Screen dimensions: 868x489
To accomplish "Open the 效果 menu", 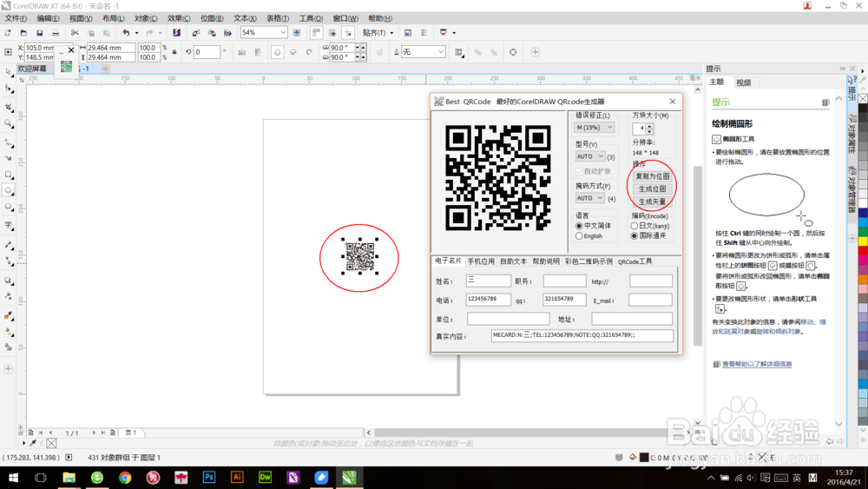I will pyautogui.click(x=179, y=18).
